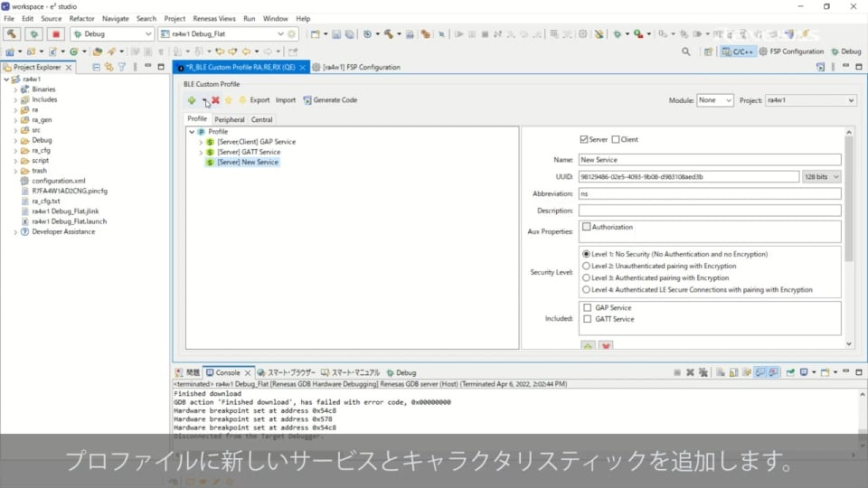This screenshot has width=868, height=488.
Task: Check the included GATT Service box
Action: (588, 319)
